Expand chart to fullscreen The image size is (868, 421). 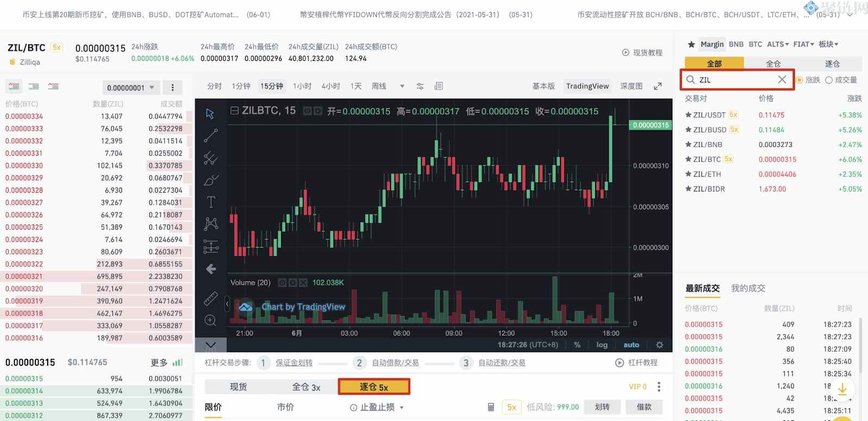[x=658, y=86]
